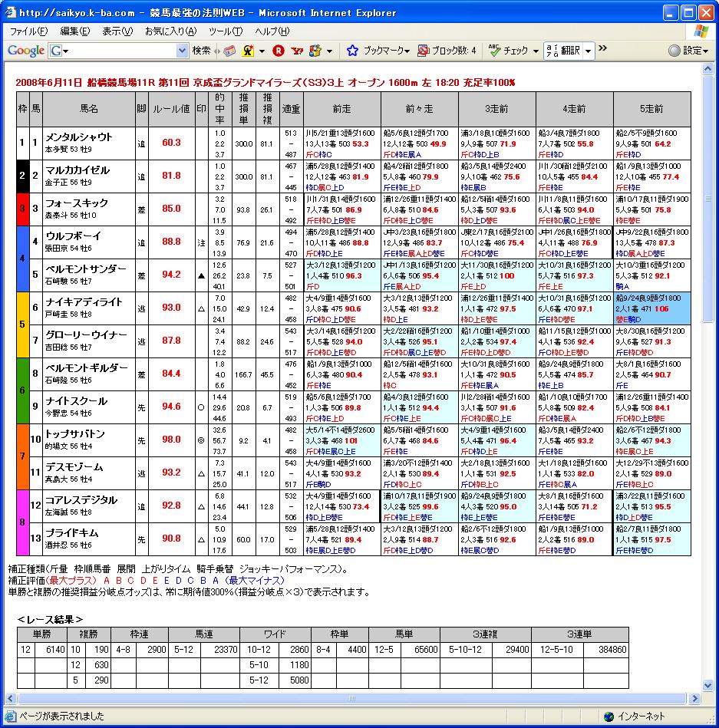Click the news ticket toolbar icon
The height and width of the screenshot is (728, 719).
click(x=229, y=51)
